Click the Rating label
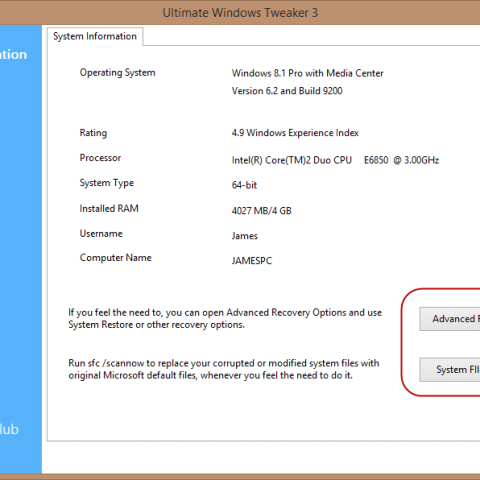This screenshot has width=480, height=480. 93,133
